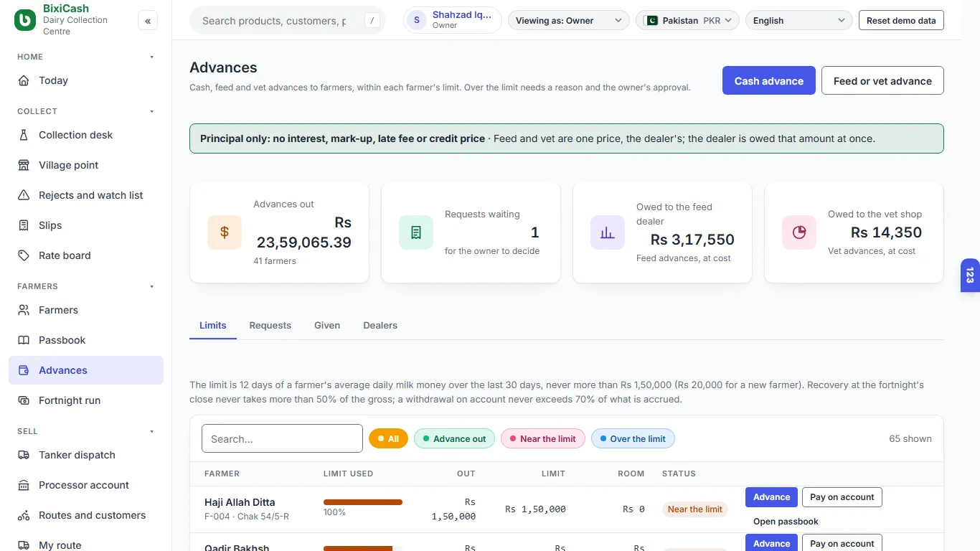Filter farmers by Near the limit
The width and height of the screenshot is (980, 551).
point(543,438)
